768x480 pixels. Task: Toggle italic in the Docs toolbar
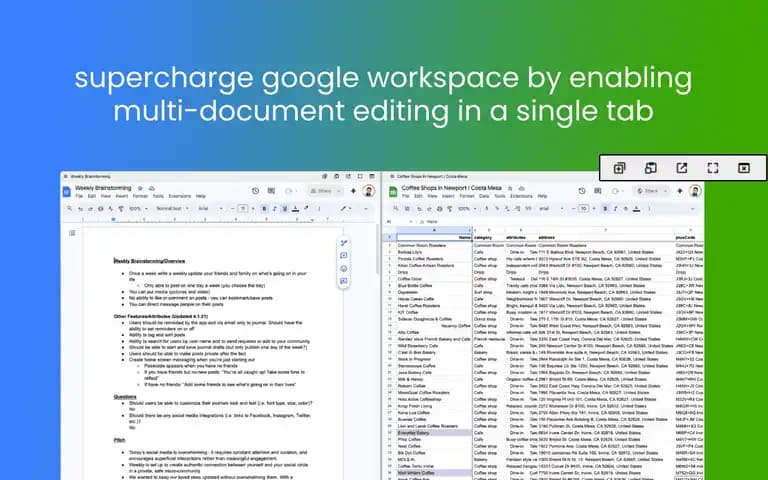pos(275,209)
